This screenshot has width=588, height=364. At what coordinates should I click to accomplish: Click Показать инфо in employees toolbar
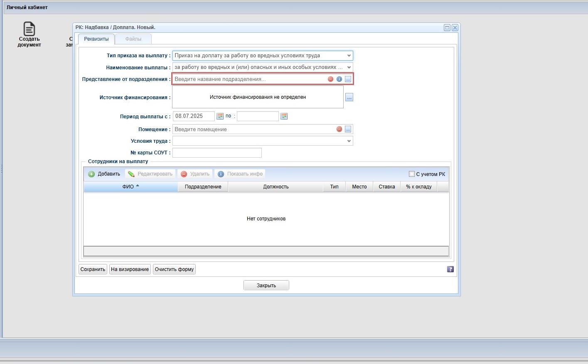pyautogui.click(x=240, y=174)
